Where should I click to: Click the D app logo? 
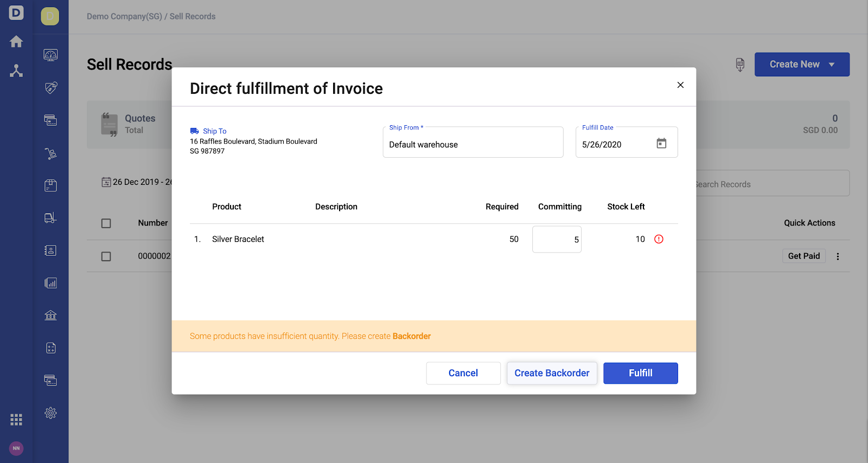[16, 12]
